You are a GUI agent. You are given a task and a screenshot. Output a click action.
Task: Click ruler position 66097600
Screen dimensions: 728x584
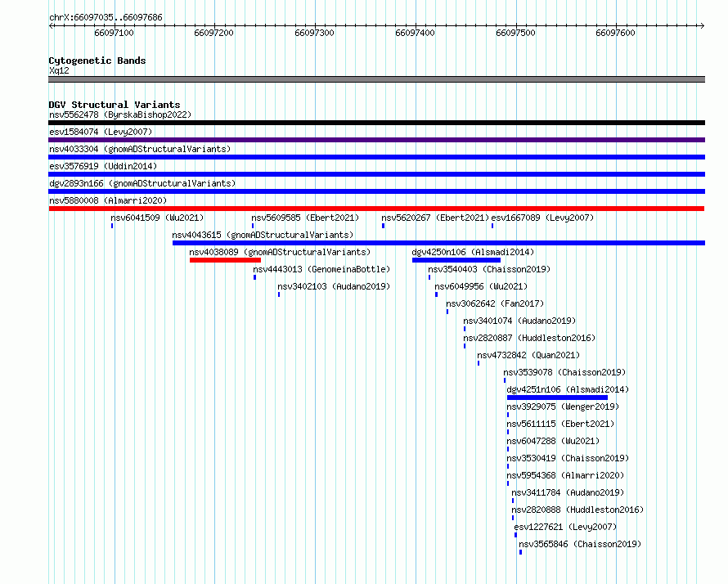click(615, 33)
